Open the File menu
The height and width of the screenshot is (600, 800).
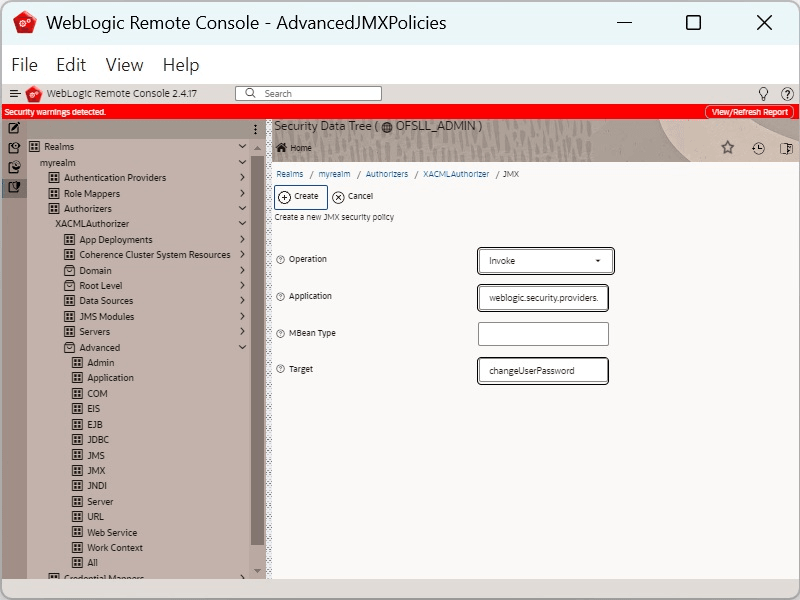[24, 65]
